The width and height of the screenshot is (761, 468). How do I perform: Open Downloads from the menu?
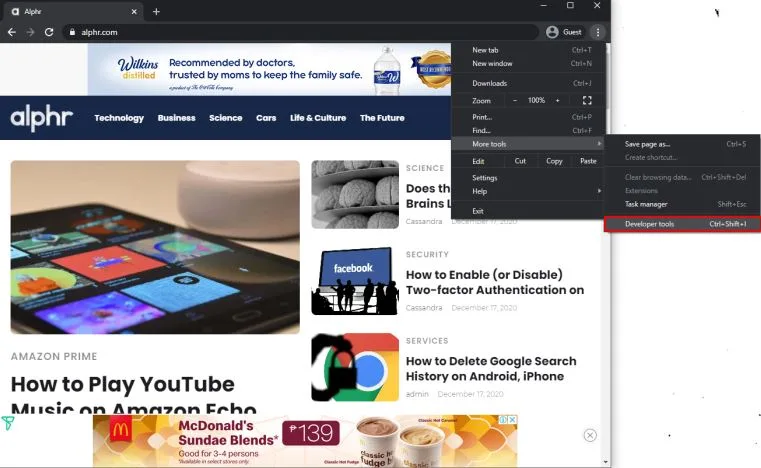[529, 84]
